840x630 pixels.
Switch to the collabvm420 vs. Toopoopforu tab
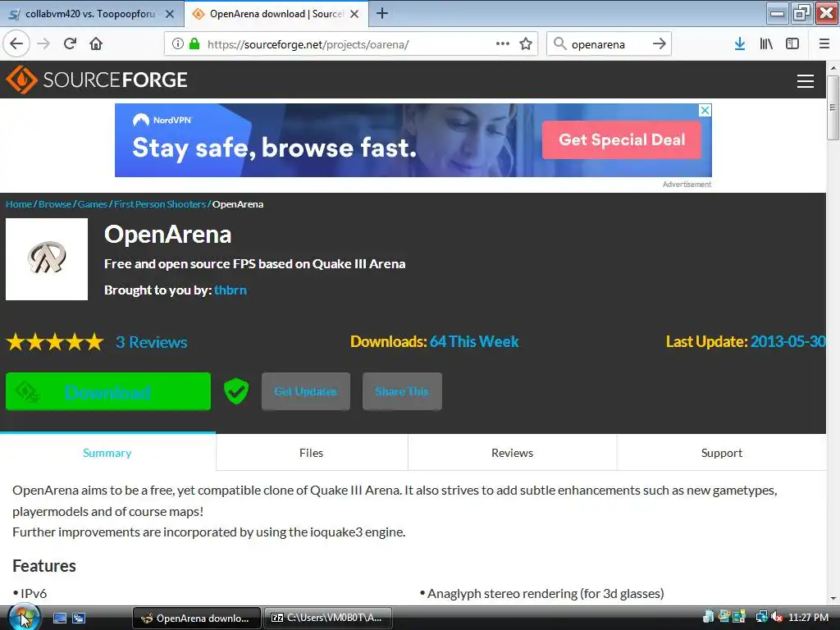(91, 14)
